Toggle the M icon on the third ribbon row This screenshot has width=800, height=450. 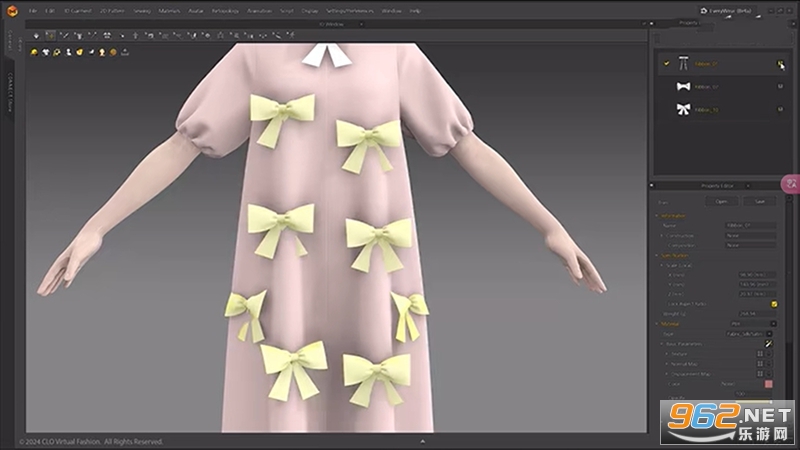coord(780,109)
